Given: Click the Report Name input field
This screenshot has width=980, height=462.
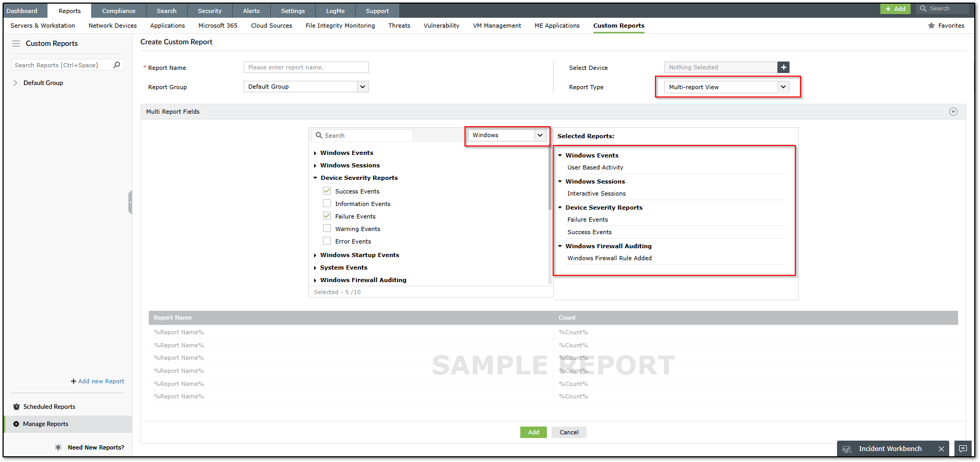Looking at the screenshot, I should 306,67.
